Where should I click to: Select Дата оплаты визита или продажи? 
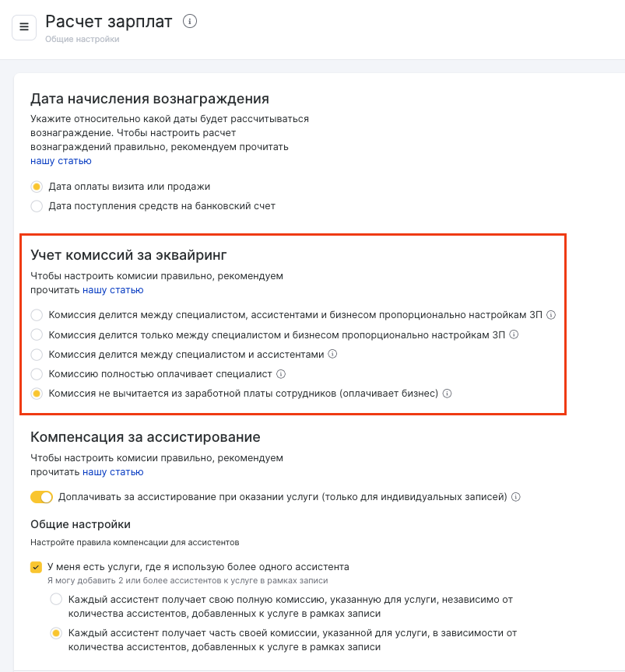point(37,187)
